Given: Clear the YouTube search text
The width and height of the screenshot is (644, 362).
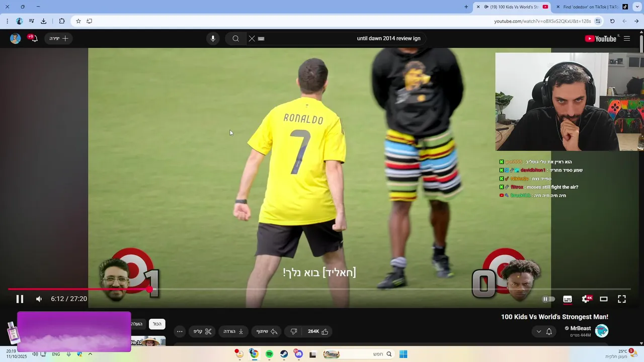Looking at the screenshot, I should [252, 39].
